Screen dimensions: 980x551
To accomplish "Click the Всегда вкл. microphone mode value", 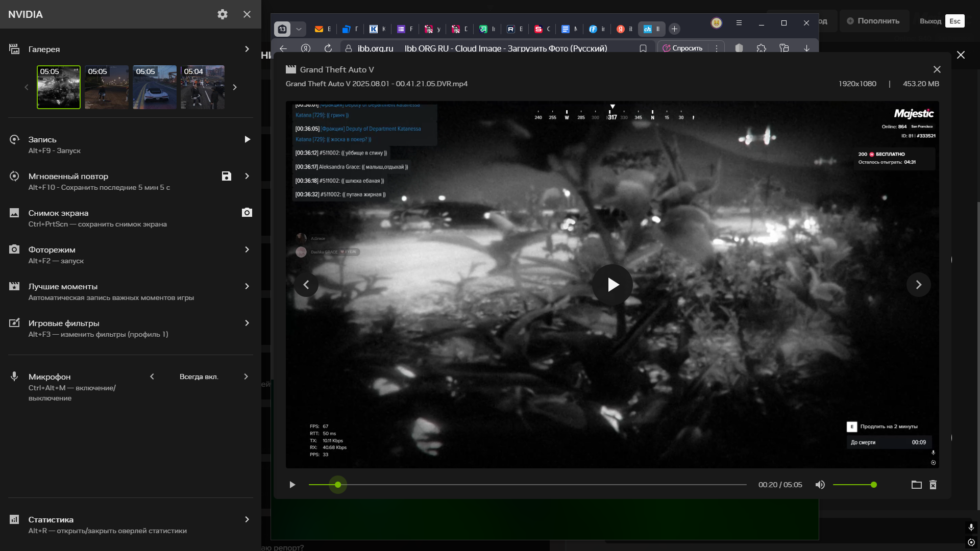I will [x=199, y=377].
